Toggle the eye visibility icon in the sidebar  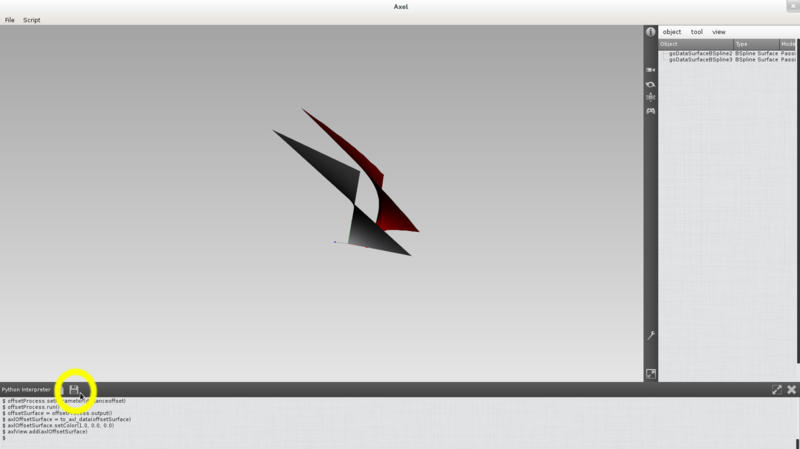coord(650,84)
